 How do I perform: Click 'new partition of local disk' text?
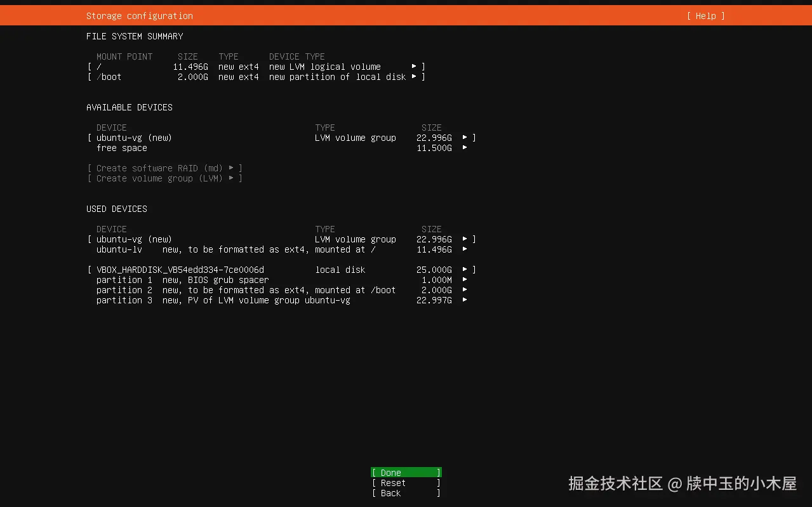tap(338, 77)
